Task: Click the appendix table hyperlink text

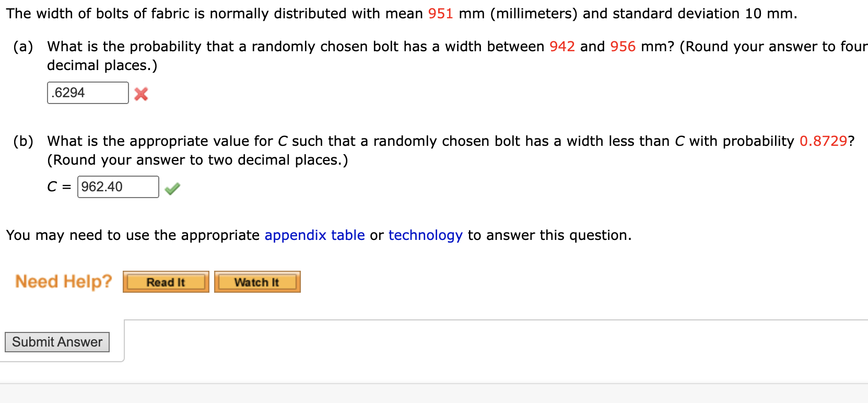Action: tap(314, 235)
